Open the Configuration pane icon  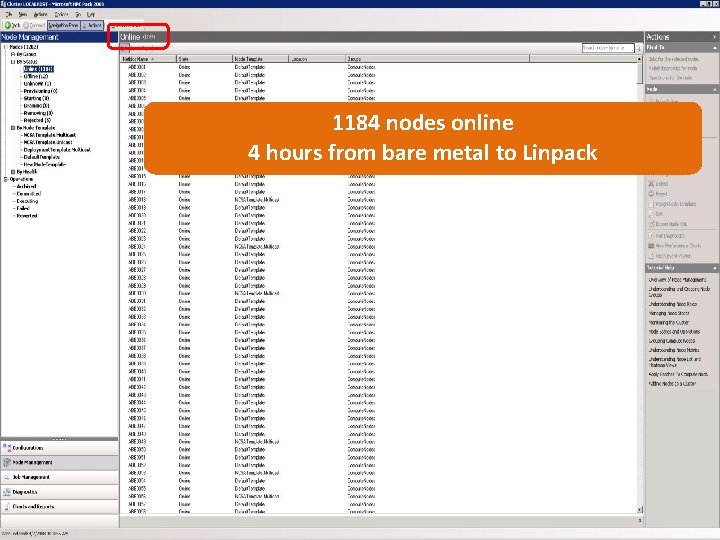click(7, 448)
